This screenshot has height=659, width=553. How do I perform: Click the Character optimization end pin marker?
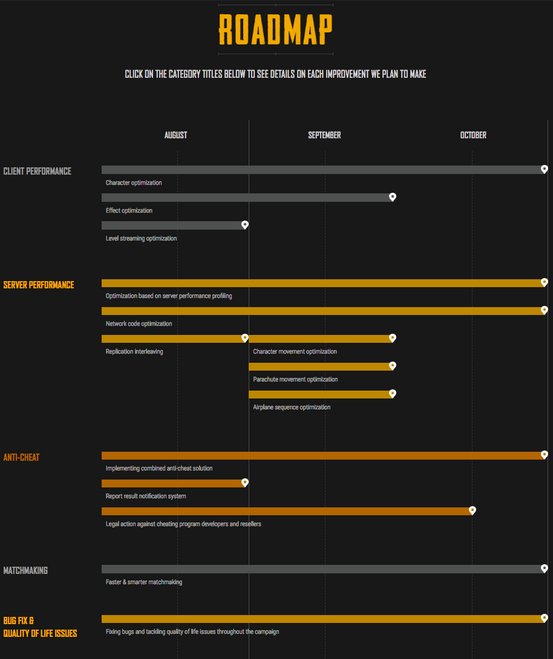click(x=544, y=169)
